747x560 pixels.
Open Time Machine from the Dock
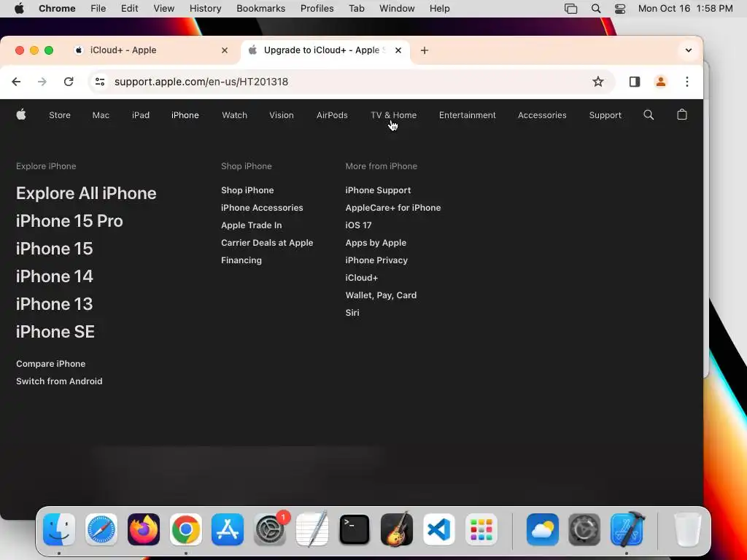[584, 529]
